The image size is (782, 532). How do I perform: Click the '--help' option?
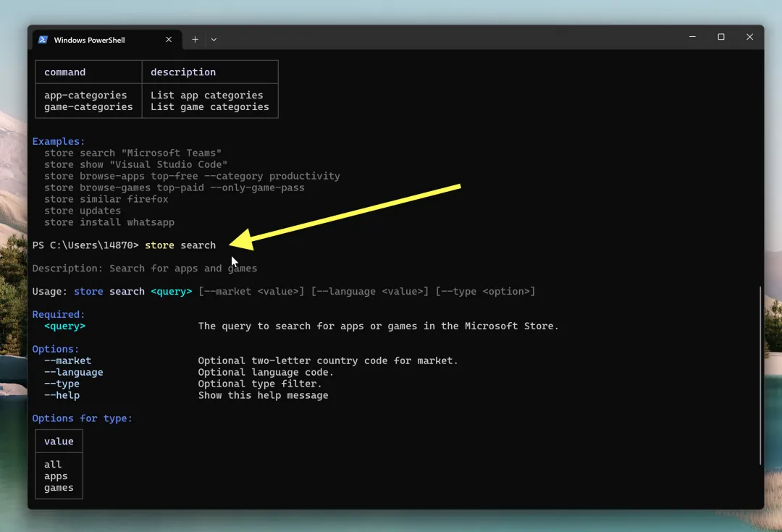[62, 395]
